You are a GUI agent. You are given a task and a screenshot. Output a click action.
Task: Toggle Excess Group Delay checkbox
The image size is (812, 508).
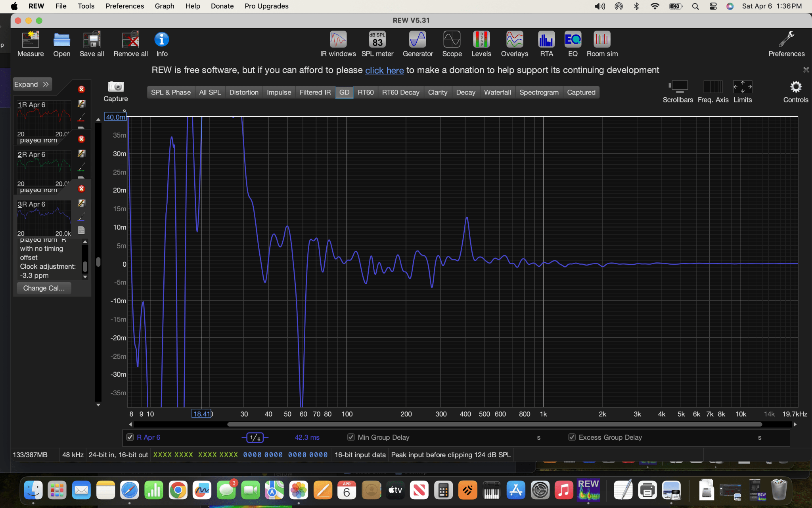coord(572,437)
